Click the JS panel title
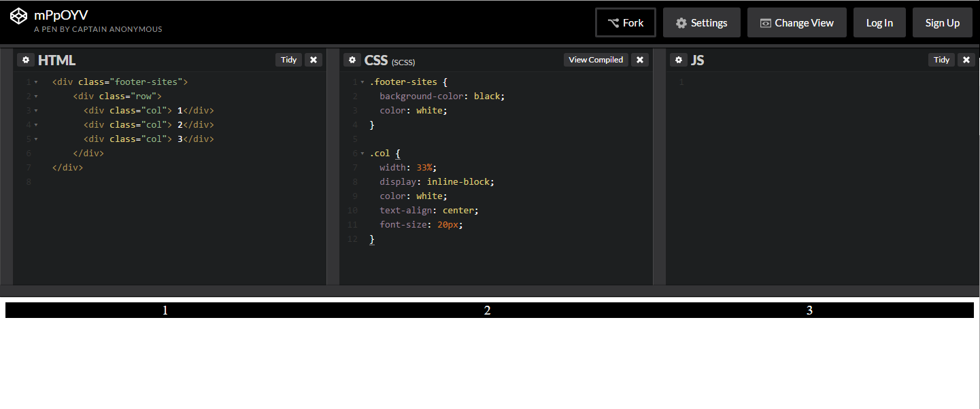Screen dimensions: 980x409 (698, 60)
